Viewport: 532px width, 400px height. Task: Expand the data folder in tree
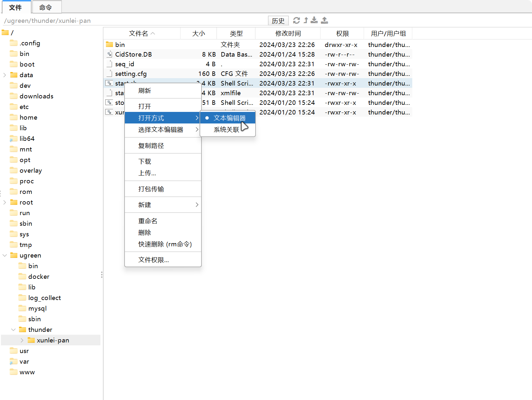click(x=5, y=75)
